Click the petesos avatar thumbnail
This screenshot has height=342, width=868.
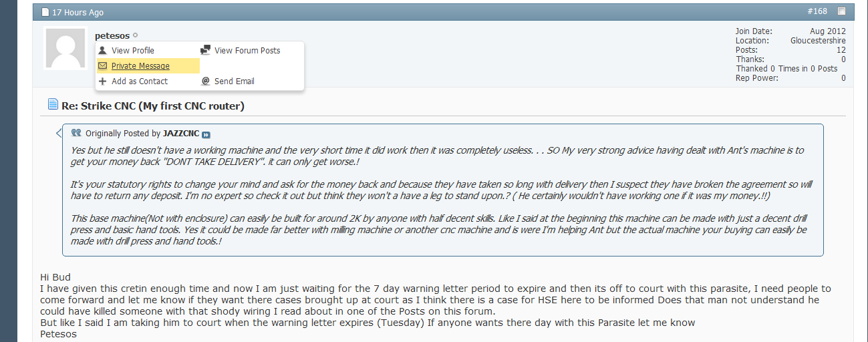click(x=65, y=49)
